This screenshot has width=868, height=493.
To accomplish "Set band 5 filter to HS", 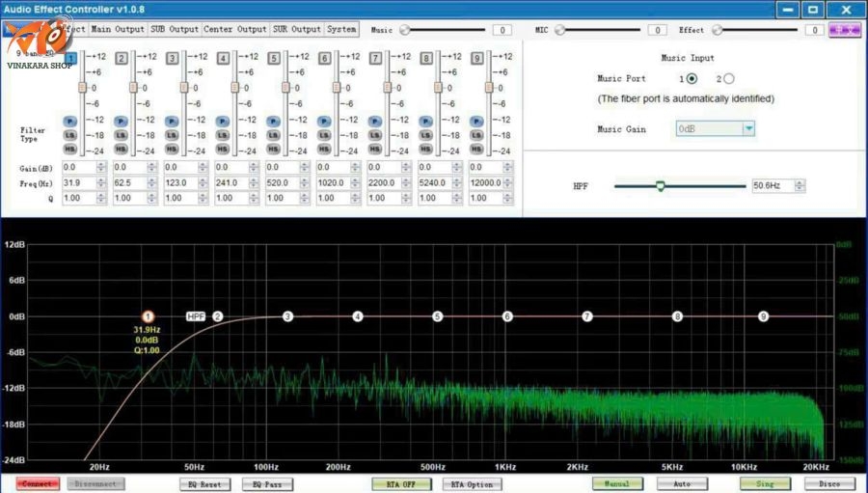I will [273, 150].
